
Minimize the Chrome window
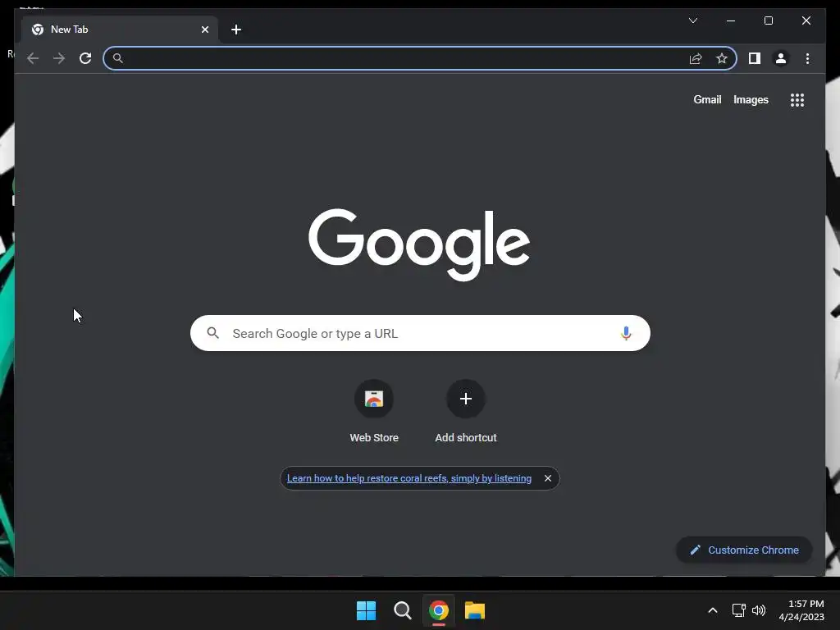(731, 21)
